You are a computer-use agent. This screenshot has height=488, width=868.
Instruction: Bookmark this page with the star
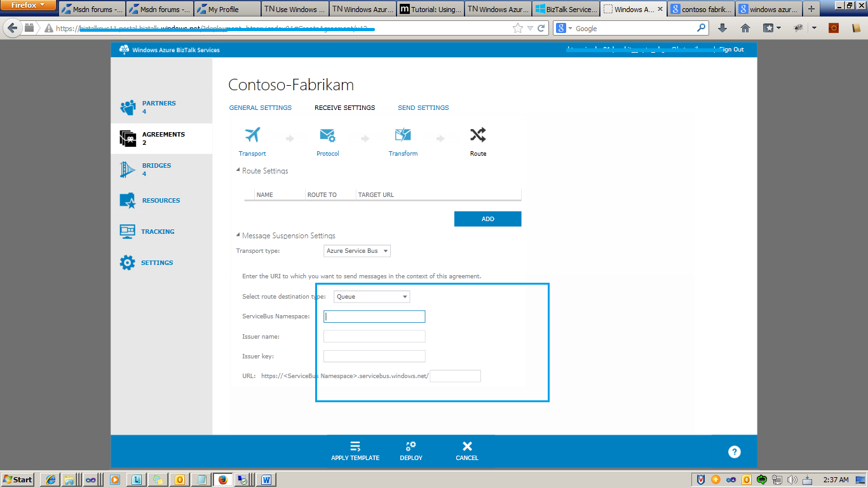(518, 28)
